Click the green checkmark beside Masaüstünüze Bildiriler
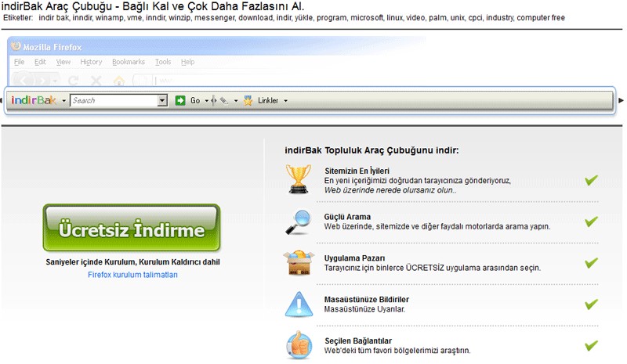The height and width of the screenshot is (364, 627). click(592, 304)
